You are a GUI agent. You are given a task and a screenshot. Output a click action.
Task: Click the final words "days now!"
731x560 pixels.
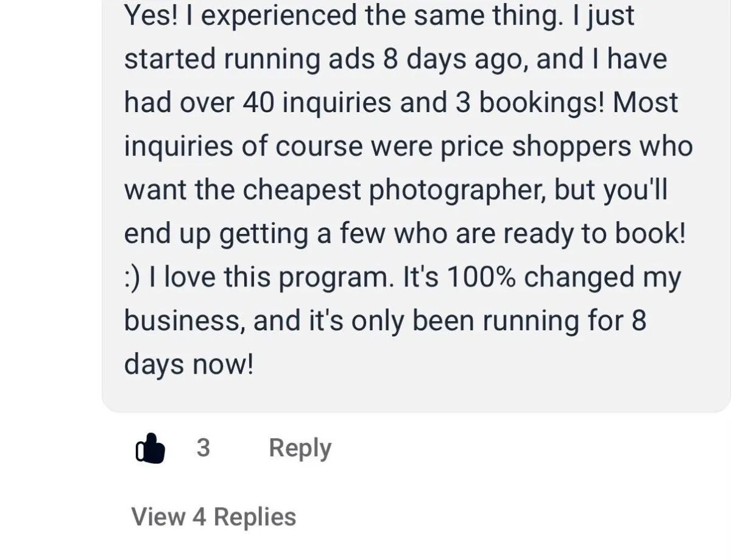click(188, 366)
